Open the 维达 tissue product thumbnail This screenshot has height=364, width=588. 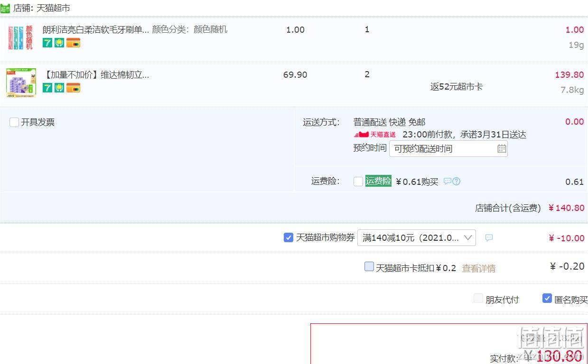click(x=21, y=83)
